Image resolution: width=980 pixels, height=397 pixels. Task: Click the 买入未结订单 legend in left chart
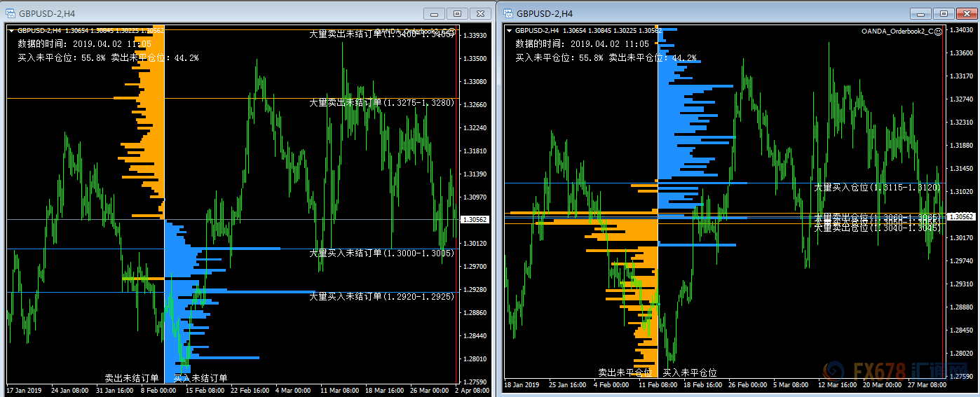tap(200, 378)
